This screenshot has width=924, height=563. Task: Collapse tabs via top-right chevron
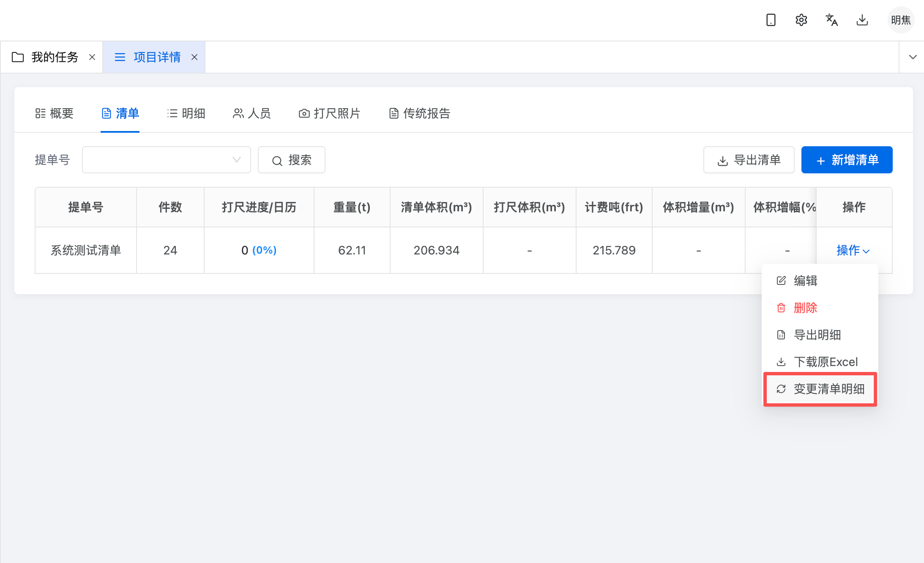(913, 57)
